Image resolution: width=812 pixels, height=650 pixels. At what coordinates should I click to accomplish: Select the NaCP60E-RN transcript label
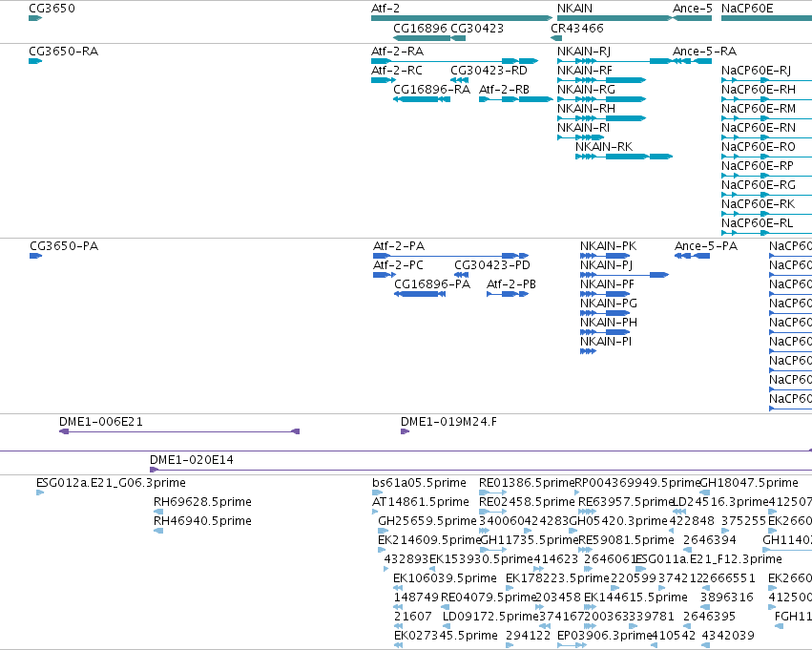[x=759, y=127]
